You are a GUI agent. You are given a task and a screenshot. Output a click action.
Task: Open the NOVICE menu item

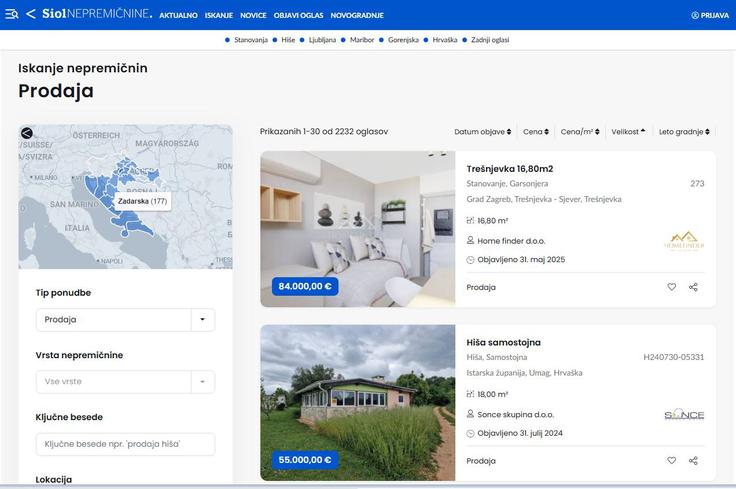(253, 15)
